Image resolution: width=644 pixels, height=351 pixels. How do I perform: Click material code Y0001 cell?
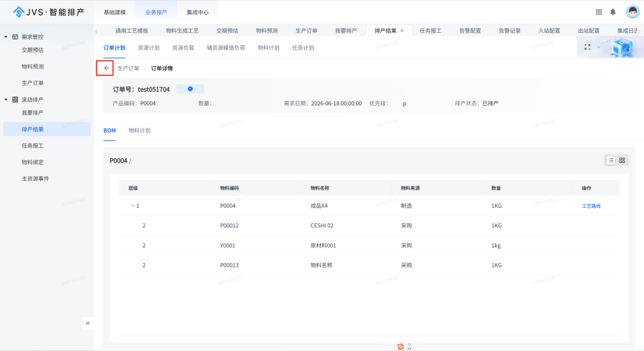228,245
